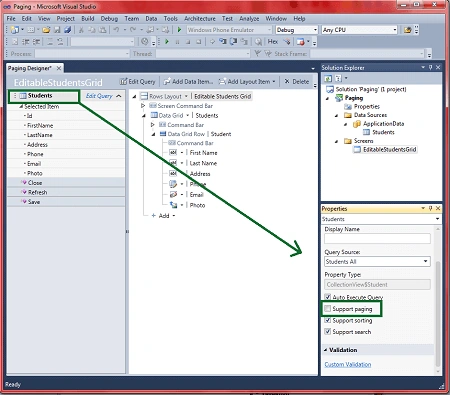
Task: Pin the Properties panel
Action: tap(430, 208)
